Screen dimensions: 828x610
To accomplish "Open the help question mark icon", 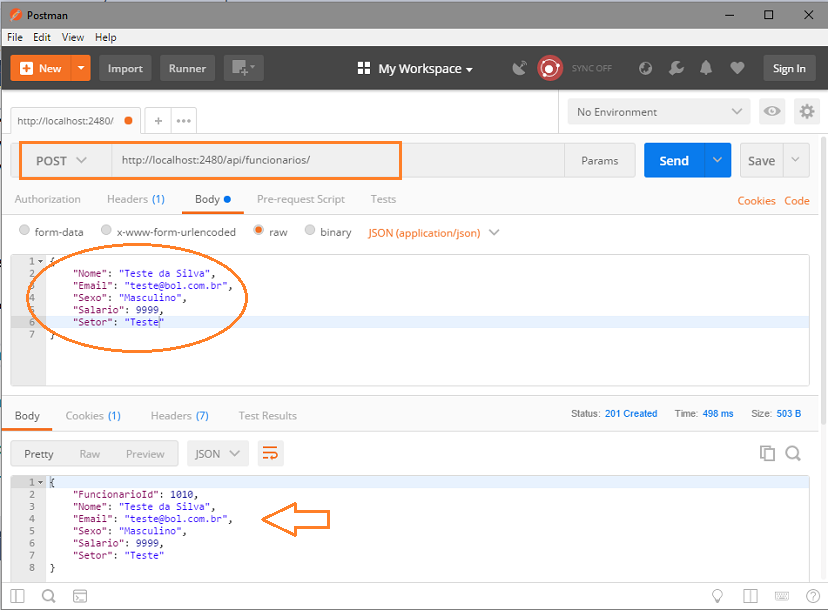I will tap(813, 596).
